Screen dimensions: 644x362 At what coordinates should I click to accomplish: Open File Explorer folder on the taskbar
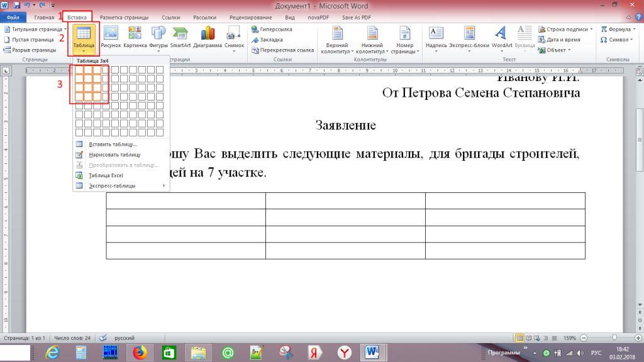coord(198,353)
